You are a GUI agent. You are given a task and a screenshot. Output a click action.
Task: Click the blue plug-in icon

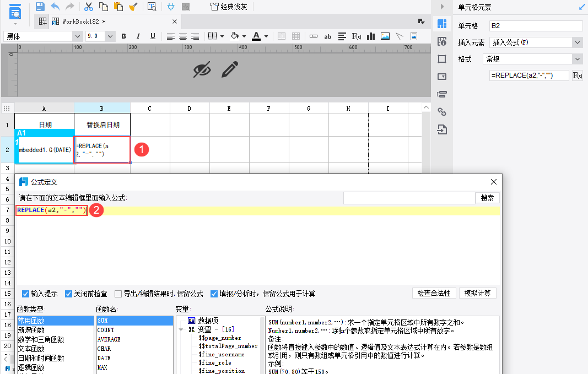click(171, 7)
